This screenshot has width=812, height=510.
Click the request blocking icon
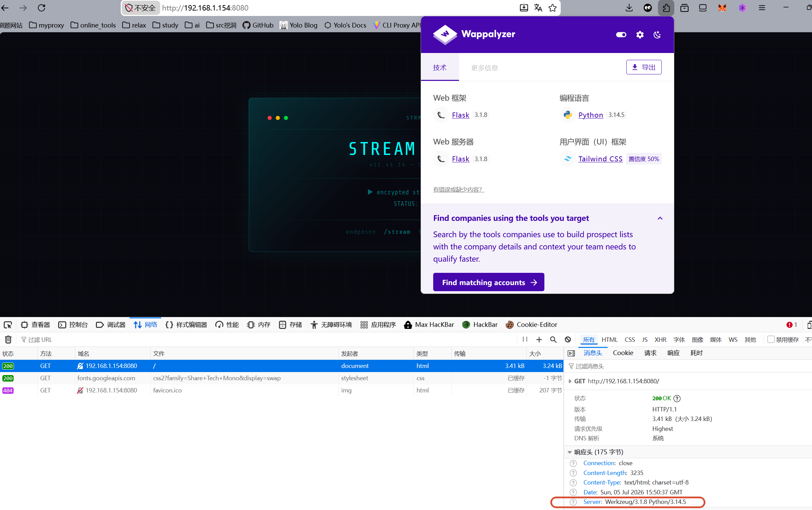pos(568,339)
